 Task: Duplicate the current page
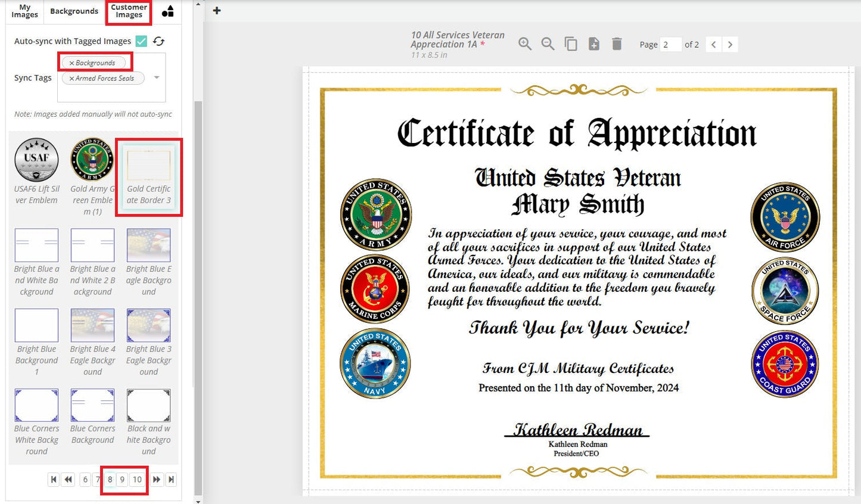[x=571, y=44]
